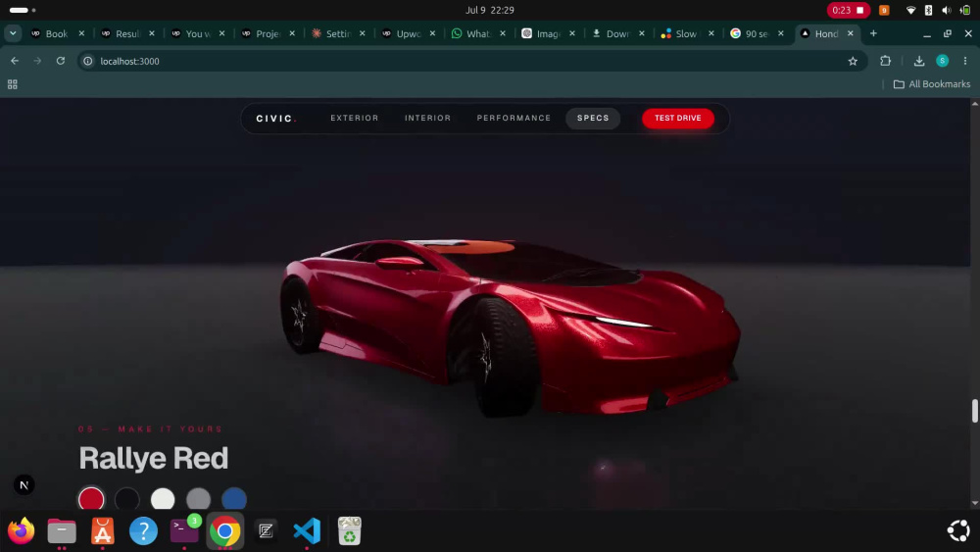Open Trash from the dock
Image resolution: width=980 pixels, height=552 pixels.
click(x=350, y=530)
